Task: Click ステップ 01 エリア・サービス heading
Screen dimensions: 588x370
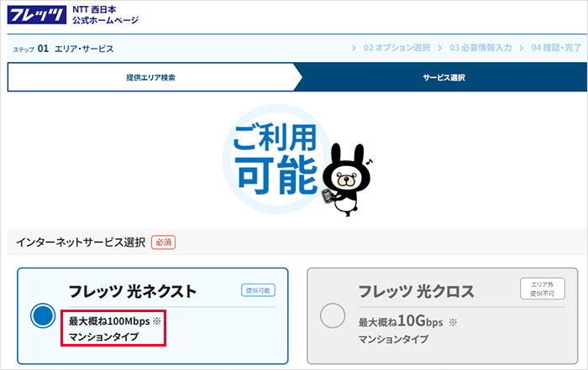Action: coord(63,49)
